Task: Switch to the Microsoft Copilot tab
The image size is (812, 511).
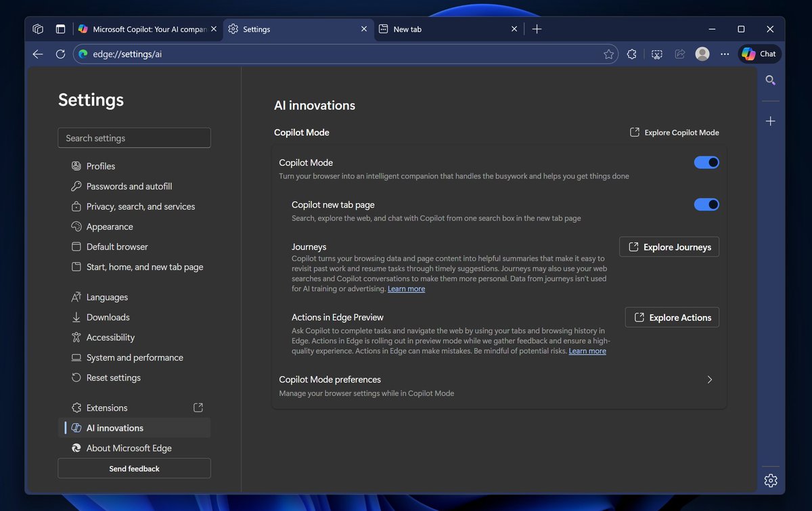Action: 147,29
